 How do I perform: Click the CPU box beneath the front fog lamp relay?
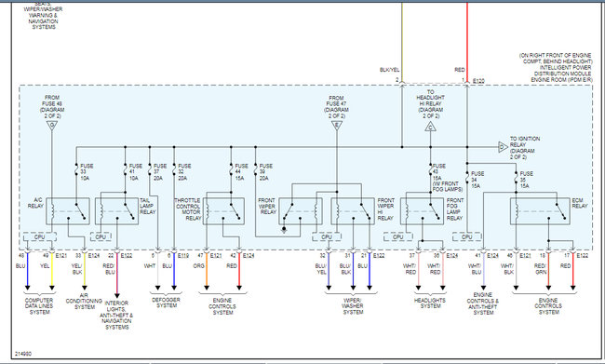coord(397,236)
